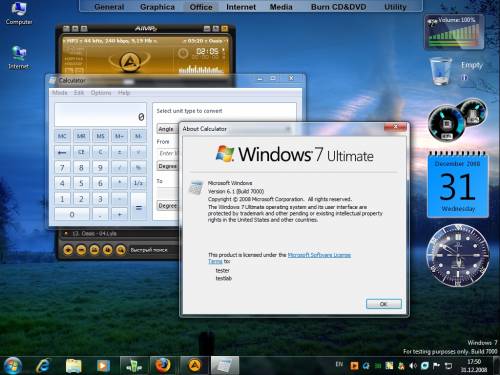Close the About Calculator dialog
The image size is (500, 375).
(395, 127)
